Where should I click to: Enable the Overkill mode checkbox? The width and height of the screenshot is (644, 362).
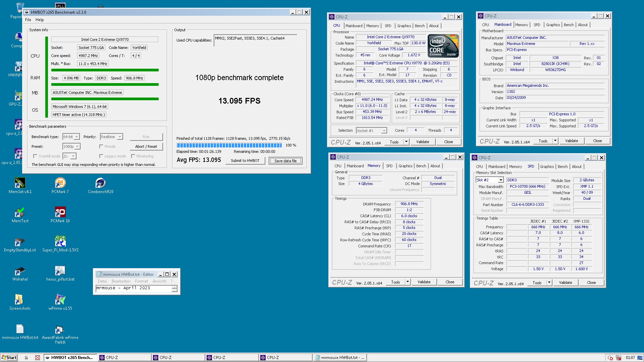pyautogui.click(x=35, y=156)
